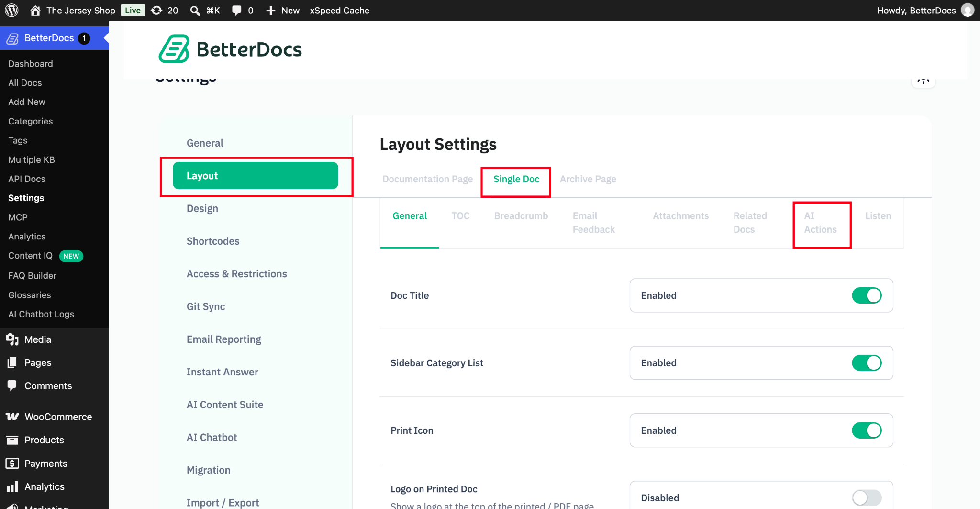The image size is (980, 509).
Task: Click the Analytics bar chart icon
Action: click(12, 486)
